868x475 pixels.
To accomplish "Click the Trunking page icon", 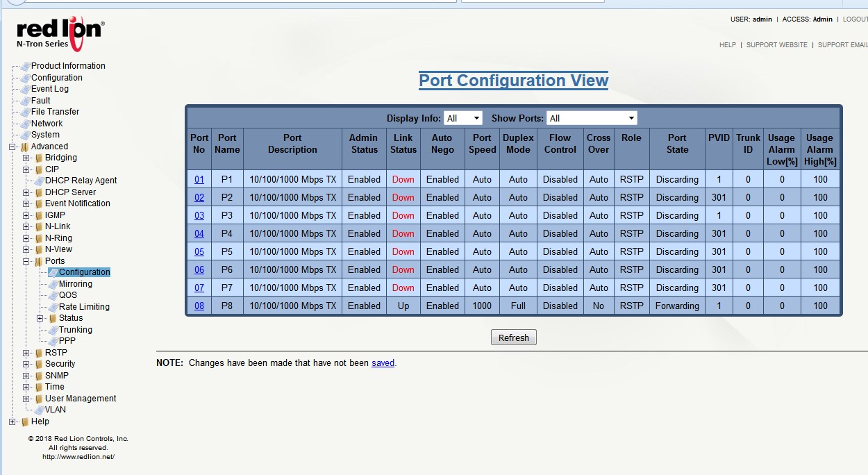I will coord(53,330).
